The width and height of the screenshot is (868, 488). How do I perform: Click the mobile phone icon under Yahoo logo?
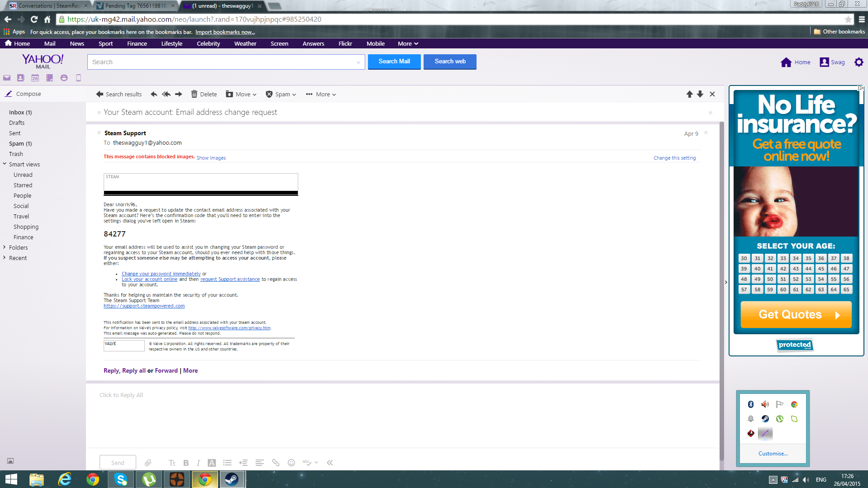pos(78,78)
